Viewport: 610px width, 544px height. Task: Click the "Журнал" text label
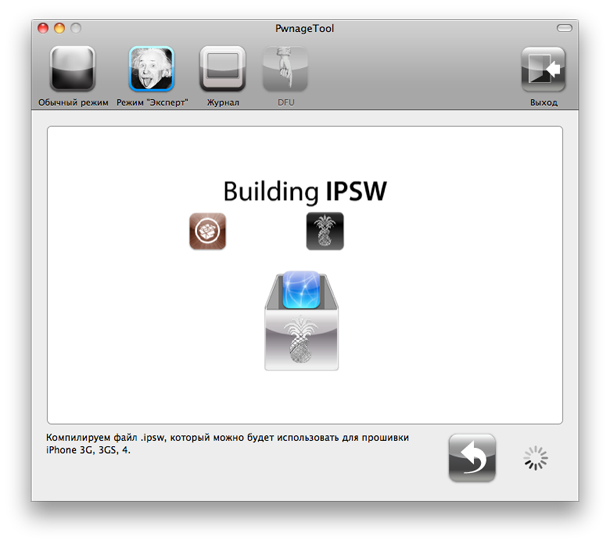point(222,102)
